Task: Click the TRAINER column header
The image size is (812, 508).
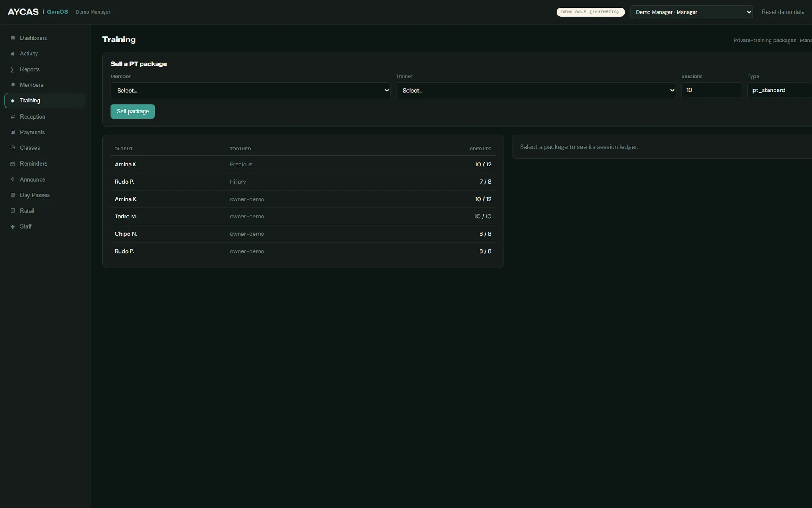Action: (x=240, y=149)
